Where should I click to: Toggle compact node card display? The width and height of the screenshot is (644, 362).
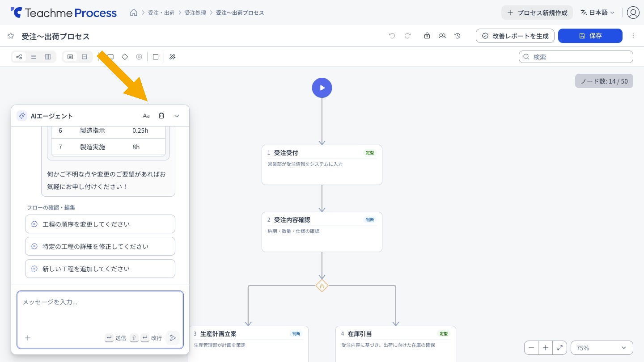[85, 57]
